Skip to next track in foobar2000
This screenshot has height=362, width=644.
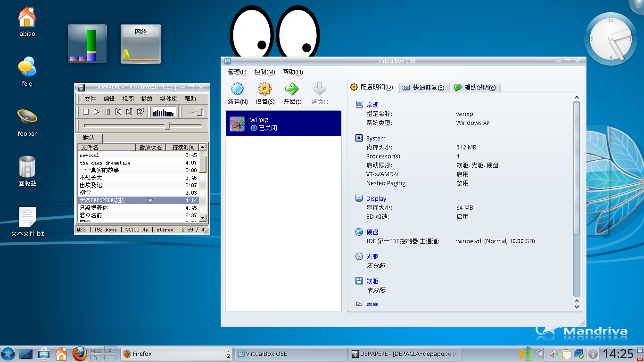click(129, 112)
